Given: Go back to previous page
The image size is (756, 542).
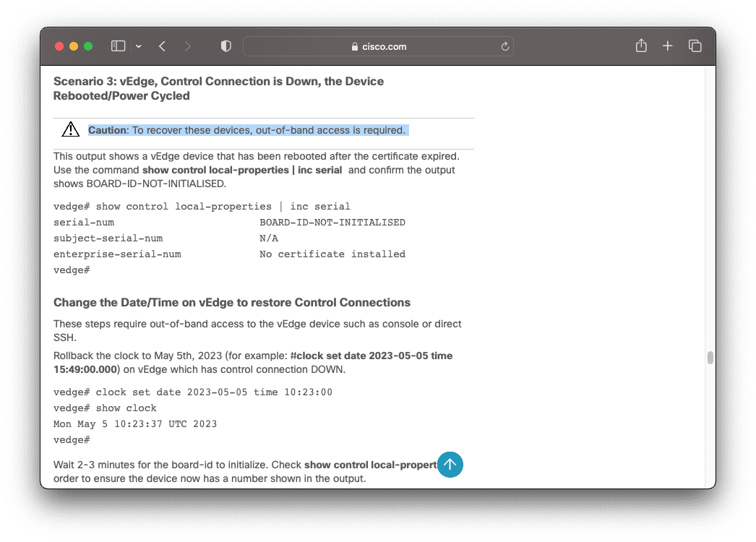Looking at the screenshot, I should pos(162,46).
